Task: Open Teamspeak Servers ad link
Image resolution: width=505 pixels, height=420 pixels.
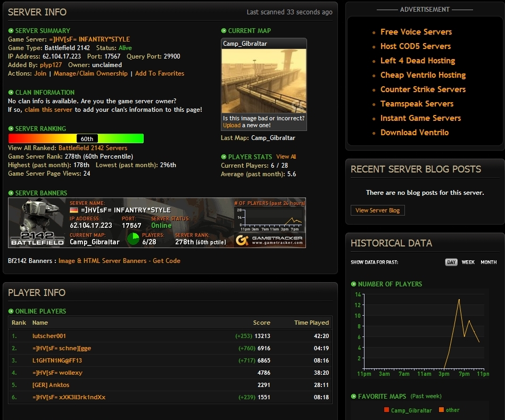Action: (417, 104)
